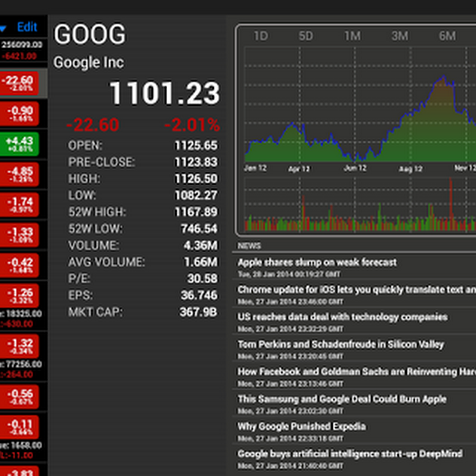The image size is (476, 476).
Task: Switch chart to 6M range
Action: pos(447,36)
